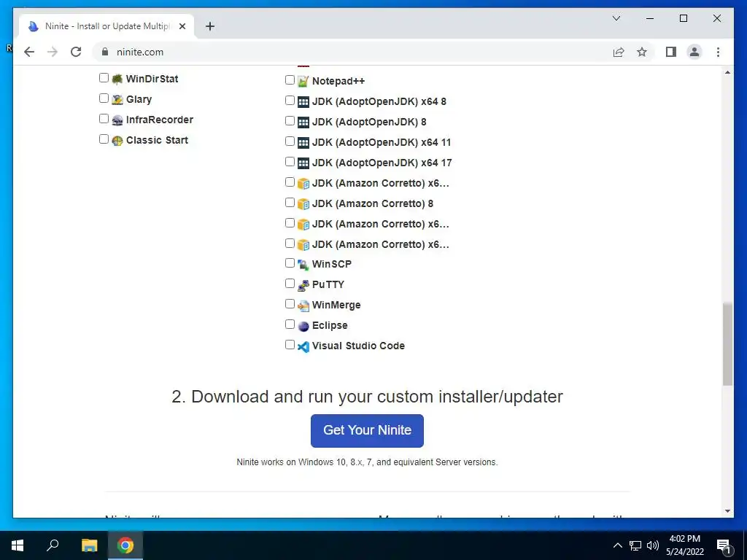
Task: Bookmark this page with the star icon
Action: [642, 52]
